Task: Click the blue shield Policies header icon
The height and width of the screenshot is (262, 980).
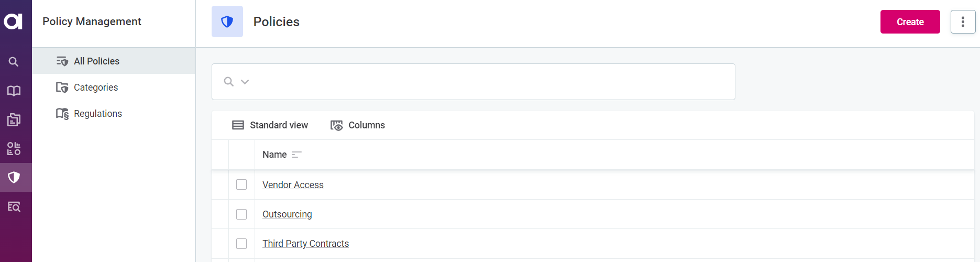Action: (227, 21)
